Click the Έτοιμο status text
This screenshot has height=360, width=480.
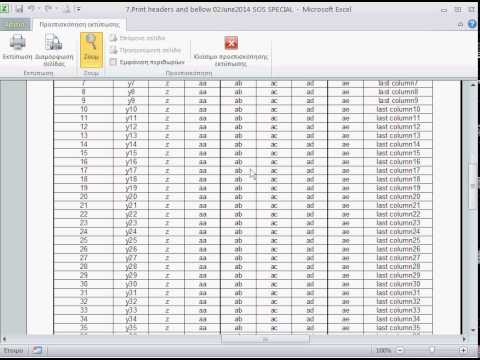(13, 350)
